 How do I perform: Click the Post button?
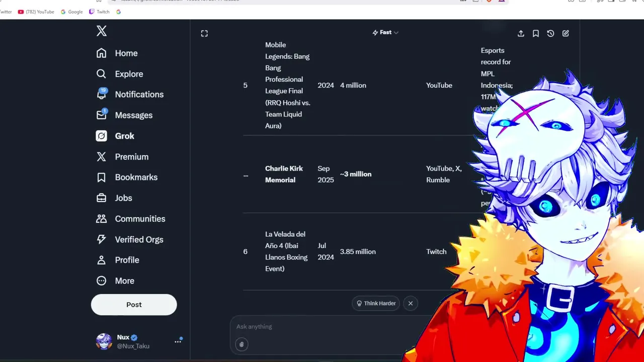coord(134,305)
